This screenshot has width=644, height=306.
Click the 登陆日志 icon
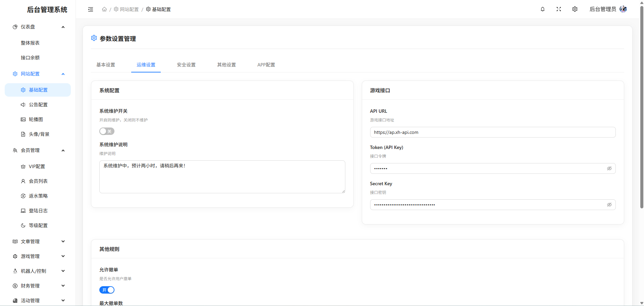(23, 211)
